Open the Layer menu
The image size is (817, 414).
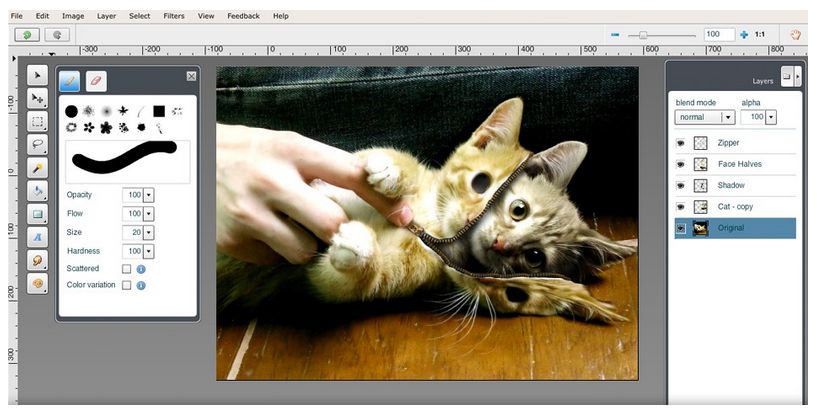click(x=106, y=16)
